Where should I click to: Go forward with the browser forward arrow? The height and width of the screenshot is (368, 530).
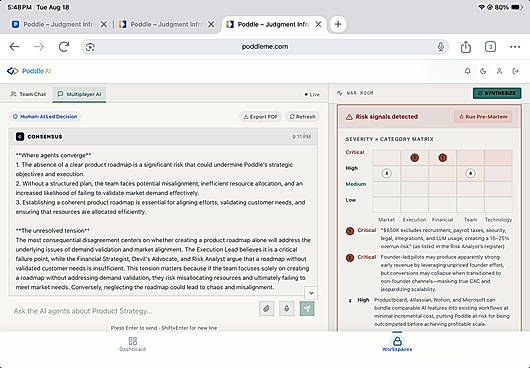tap(39, 47)
